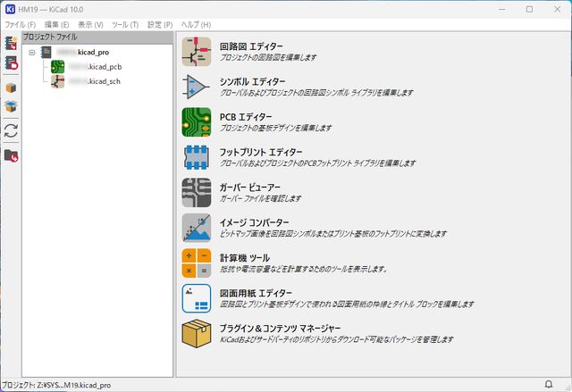Click the イメージ コンバーター label
This screenshot has width=572, height=392.
[x=254, y=222]
